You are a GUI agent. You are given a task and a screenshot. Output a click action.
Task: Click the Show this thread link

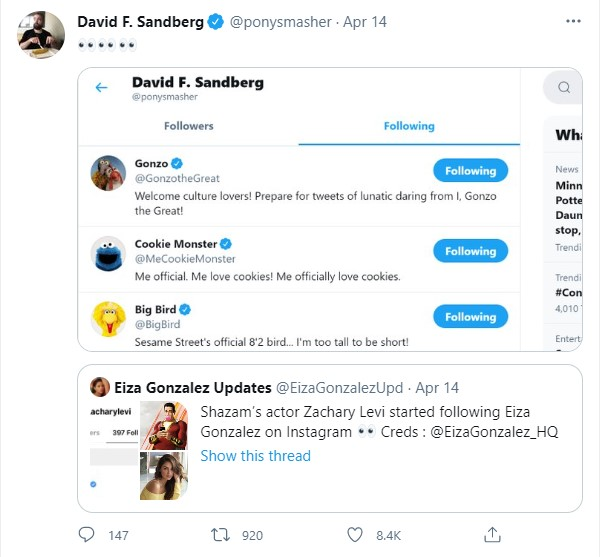coord(255,456)
